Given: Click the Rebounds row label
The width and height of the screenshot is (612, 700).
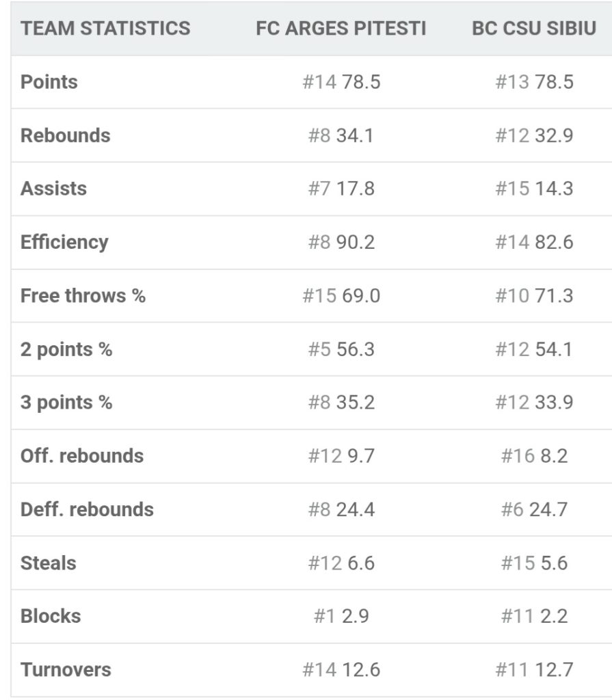Looking at the screenshot, I should click(65, 135).
